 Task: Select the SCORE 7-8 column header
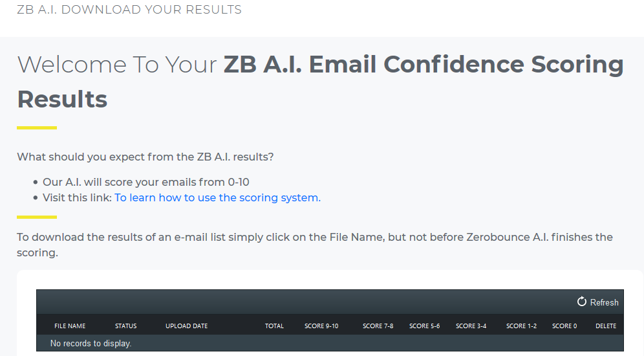tap(378, 326)
